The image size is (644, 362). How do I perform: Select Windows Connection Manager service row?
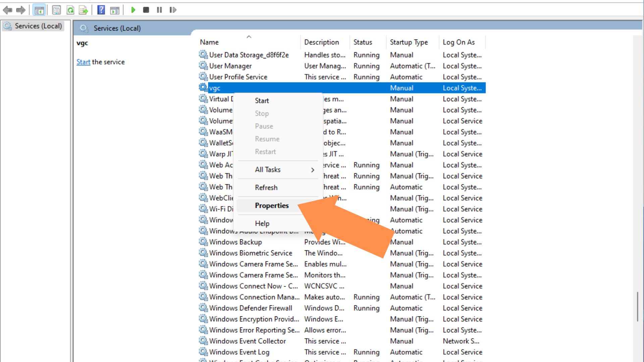coord(342,297)
